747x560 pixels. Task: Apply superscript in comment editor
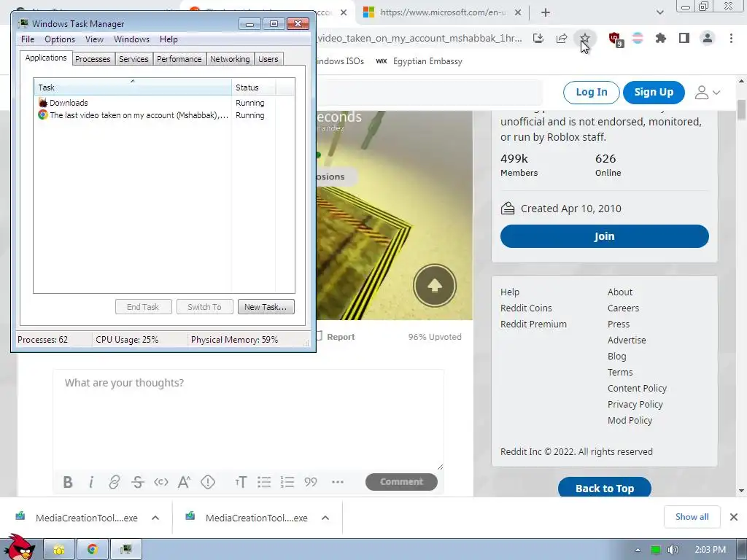(x=184, y=482)
